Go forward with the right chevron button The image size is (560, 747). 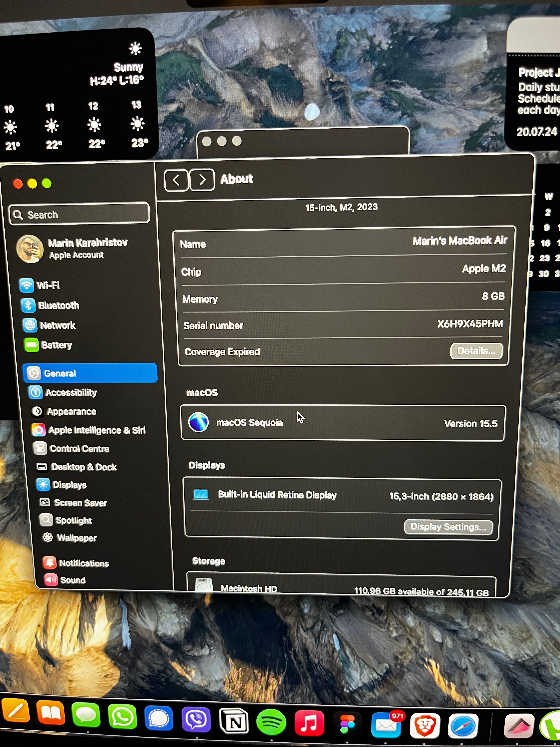pyautogui.click(x=202, y=180)
